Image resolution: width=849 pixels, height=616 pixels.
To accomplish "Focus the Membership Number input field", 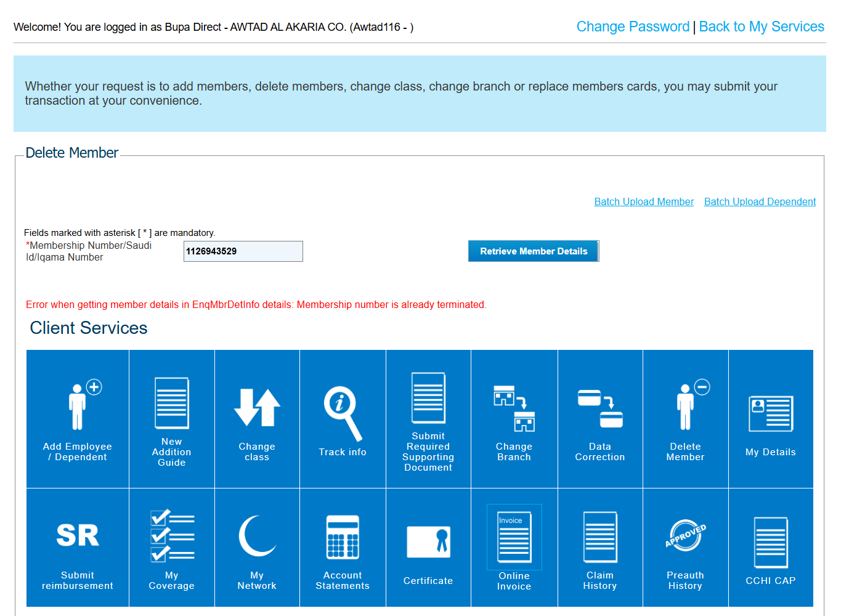I will click(243, 251).
